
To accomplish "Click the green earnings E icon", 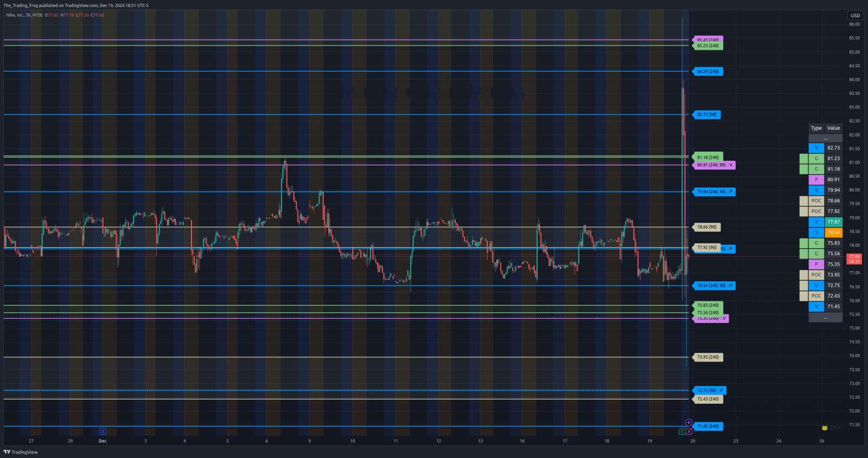I will (x=682, y=431).
